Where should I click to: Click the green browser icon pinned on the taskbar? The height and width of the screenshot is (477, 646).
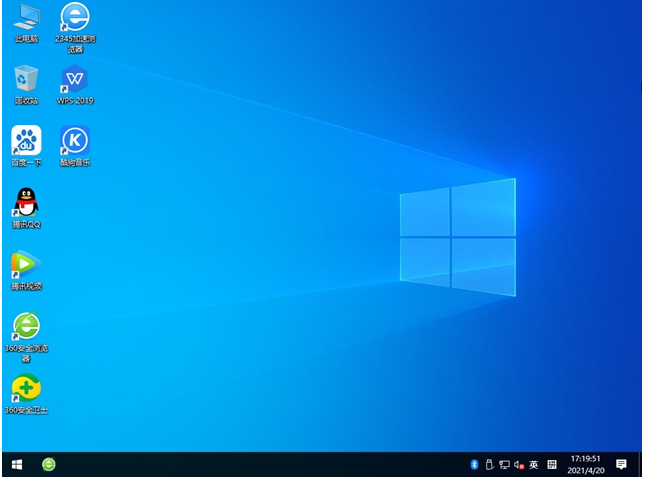click(48, 465)
